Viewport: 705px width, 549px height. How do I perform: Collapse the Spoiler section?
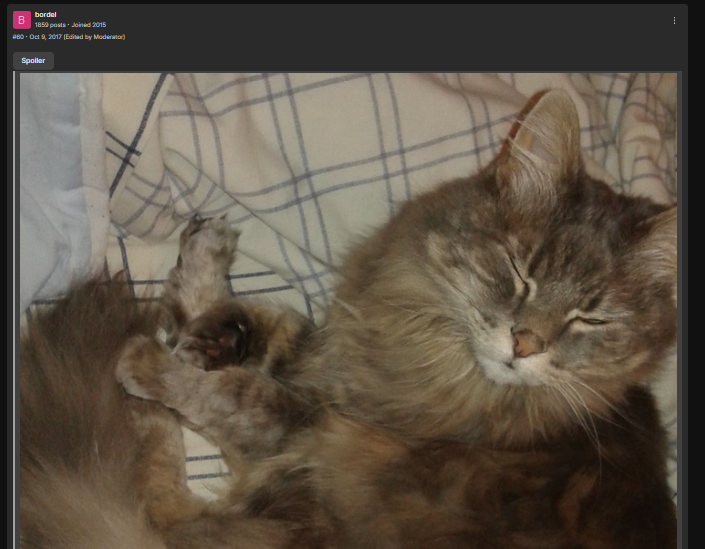(x=33, y=61)
